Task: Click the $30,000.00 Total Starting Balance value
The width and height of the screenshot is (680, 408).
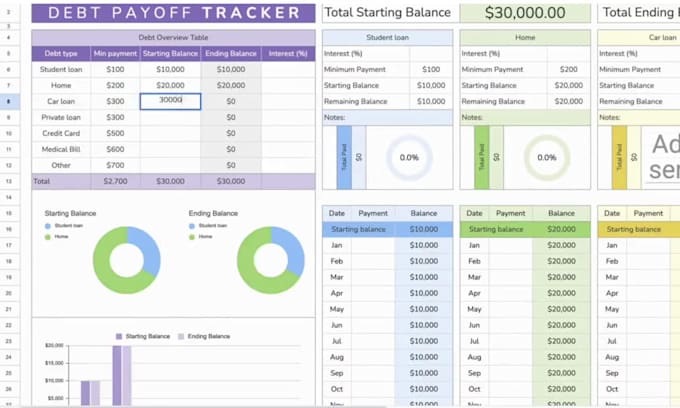Action: pyautogui.click(x=525, y=13)
